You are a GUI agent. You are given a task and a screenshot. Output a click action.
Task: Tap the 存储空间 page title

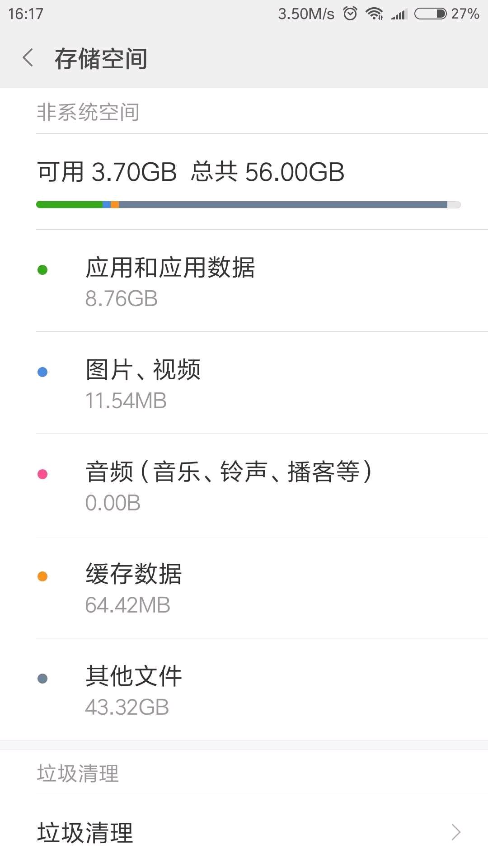(x=101, y=59)
